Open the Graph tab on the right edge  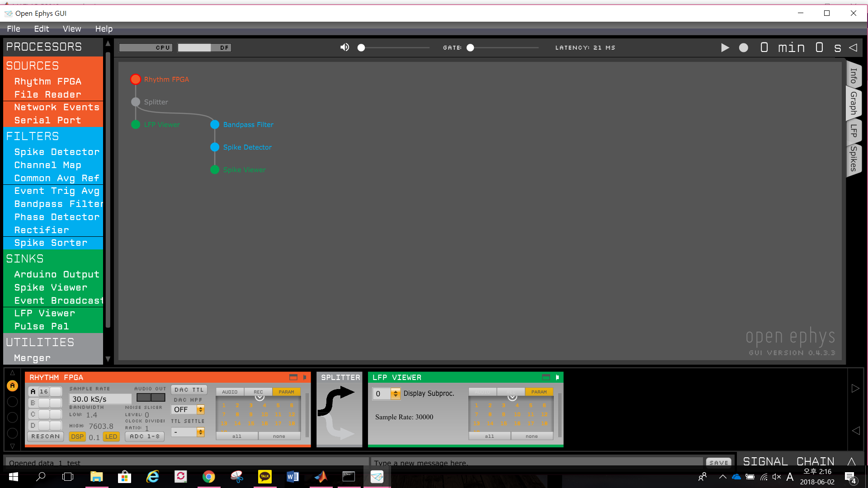click(853, 103)
